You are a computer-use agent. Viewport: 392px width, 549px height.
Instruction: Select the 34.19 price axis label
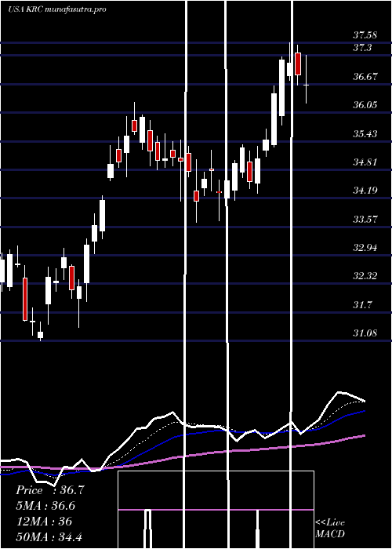click(x=365, y=190)
